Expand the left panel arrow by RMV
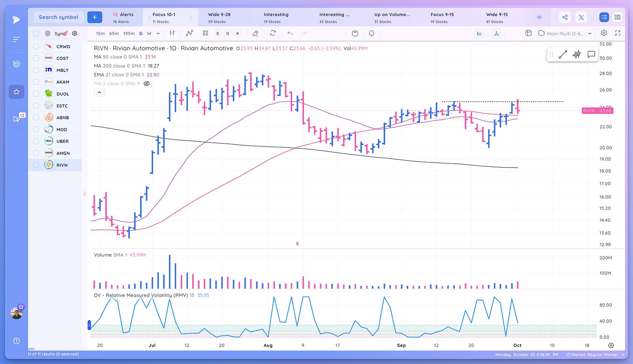The width and height of the screenshot is (633, 364). [90, 325]
